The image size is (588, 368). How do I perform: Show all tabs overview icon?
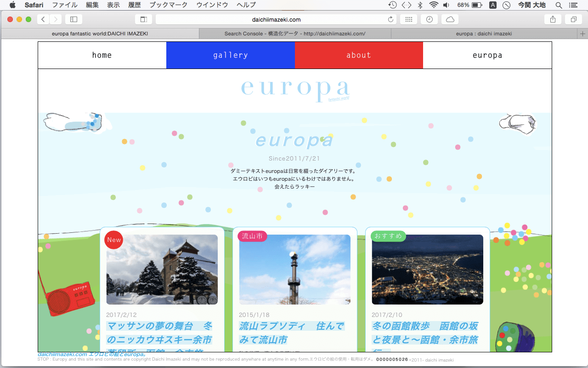tap(573, 19)
